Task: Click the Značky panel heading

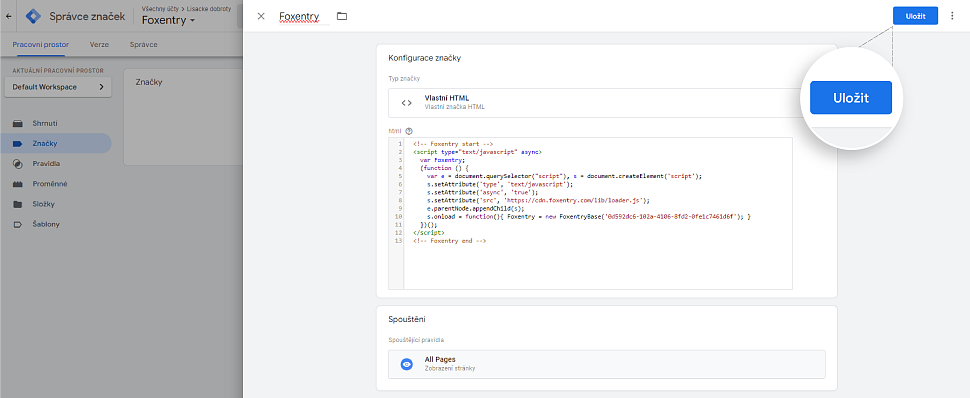Action: coord(148,82)
